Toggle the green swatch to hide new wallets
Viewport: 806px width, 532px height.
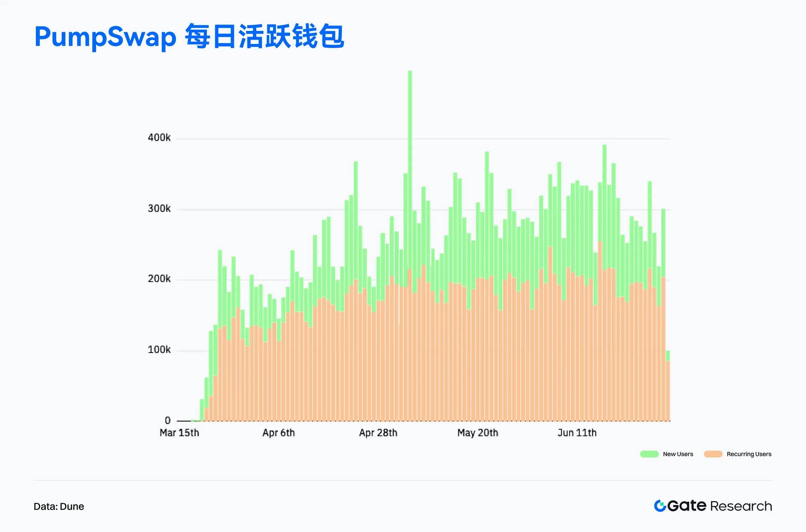(650, 454)
